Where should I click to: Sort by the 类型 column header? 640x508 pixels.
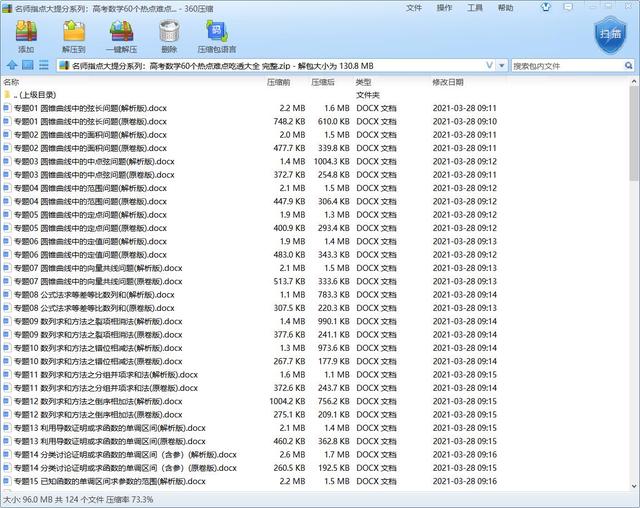pyautogui.click(x=363, y=82)
